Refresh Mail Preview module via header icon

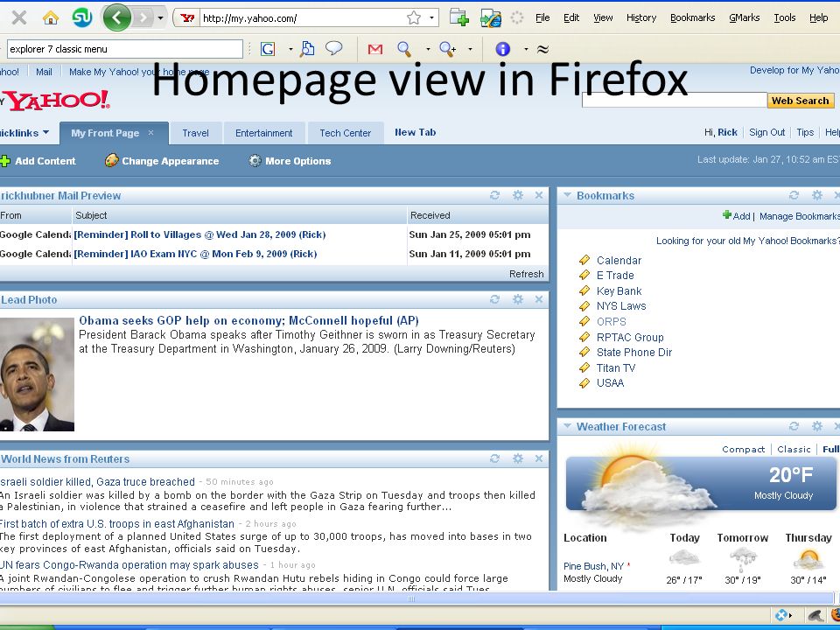pyautogui.click(x=494, y=195)
